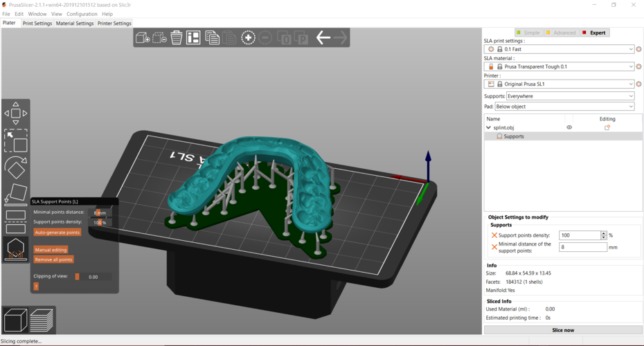Click the Redo right arrow

tap(341, 38)
